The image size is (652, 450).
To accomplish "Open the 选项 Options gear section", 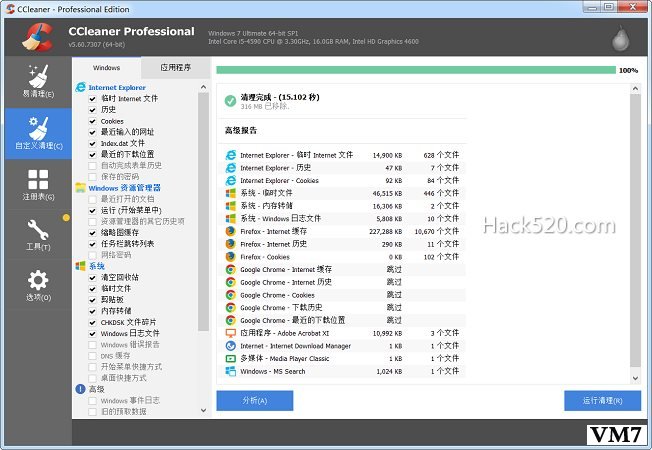I will tap(38, 285).
